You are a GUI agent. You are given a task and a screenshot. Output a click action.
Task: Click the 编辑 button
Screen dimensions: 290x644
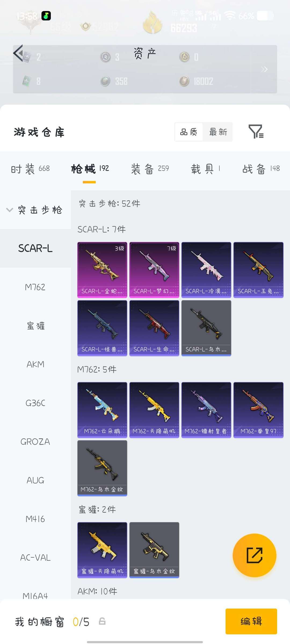click(251, 621)
